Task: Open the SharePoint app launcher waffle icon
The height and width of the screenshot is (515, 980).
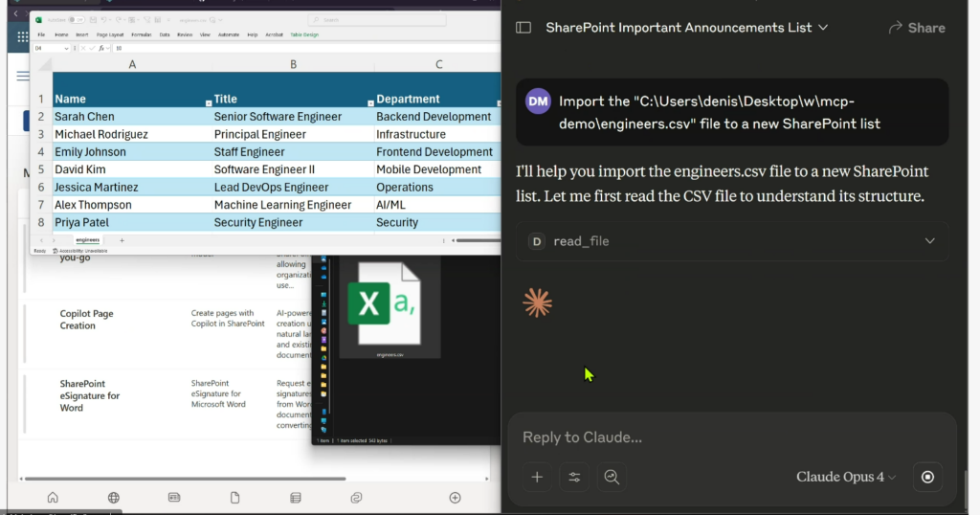Action: coord(23,37)
